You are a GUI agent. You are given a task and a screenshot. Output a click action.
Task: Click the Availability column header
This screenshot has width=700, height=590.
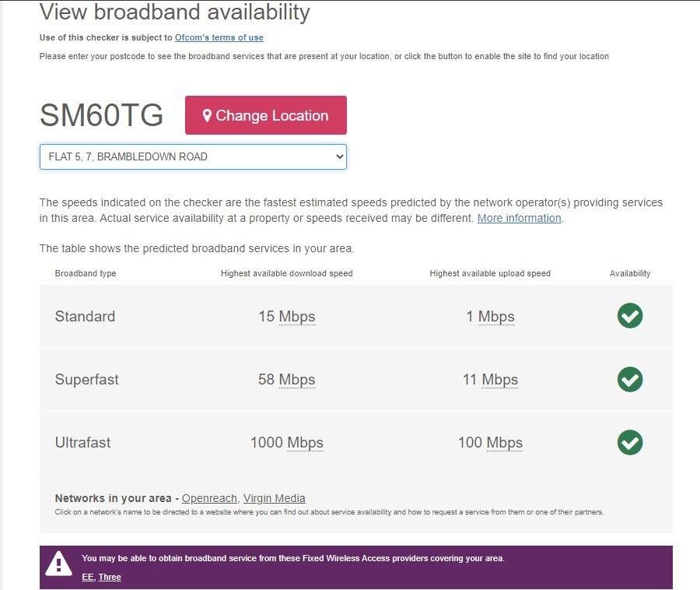click(630, 273)
